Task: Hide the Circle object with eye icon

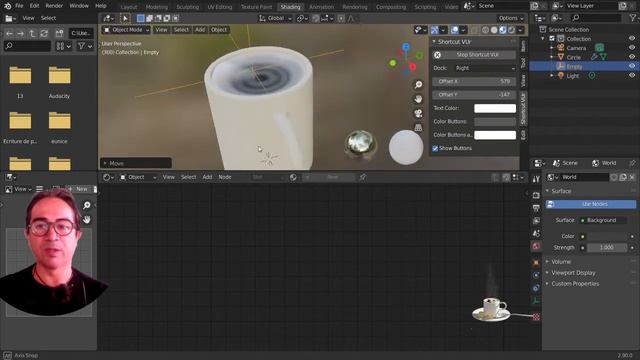Action: 632,57
